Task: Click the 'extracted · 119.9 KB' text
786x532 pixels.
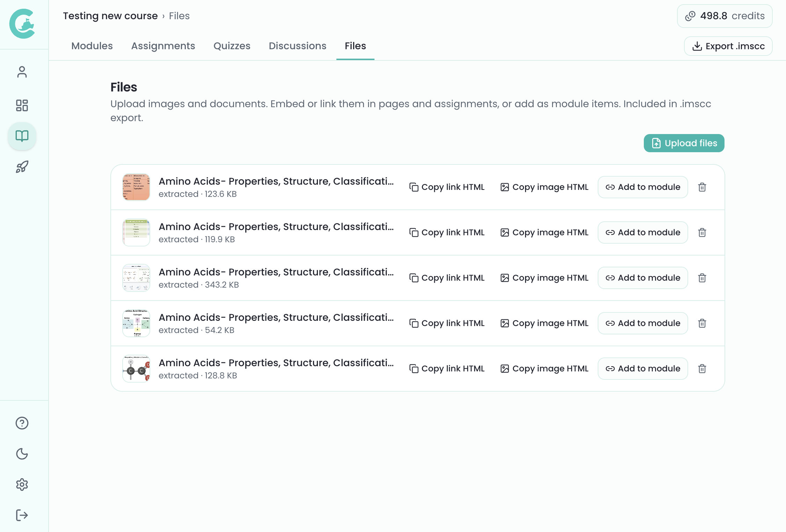Action: point(197,239)
